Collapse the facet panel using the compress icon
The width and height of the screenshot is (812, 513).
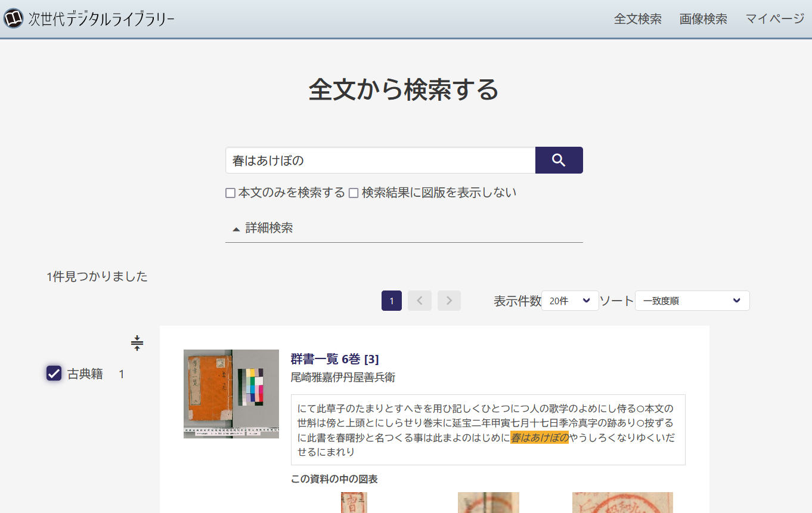(x=137, y=343)
